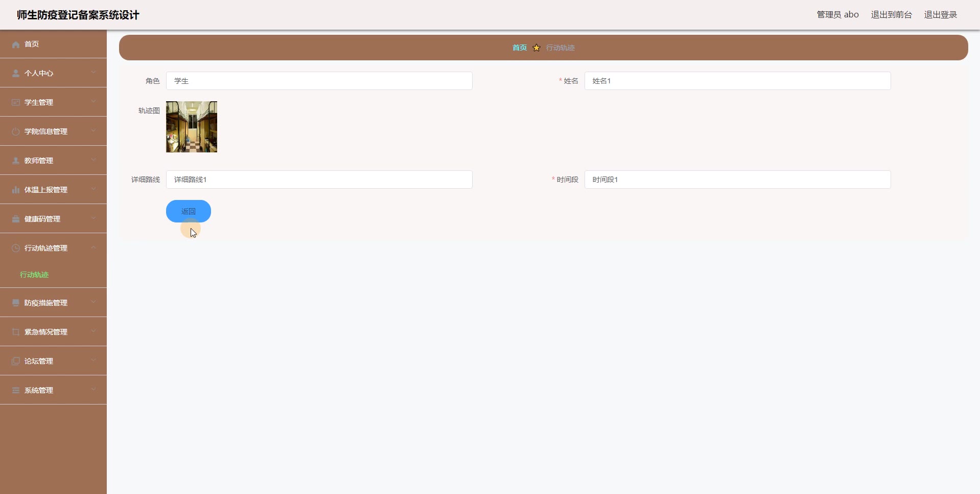Open the 健康码管理 menu item
Screen dimensions: 980x494
pyautogui.click(x=53, y=219)
